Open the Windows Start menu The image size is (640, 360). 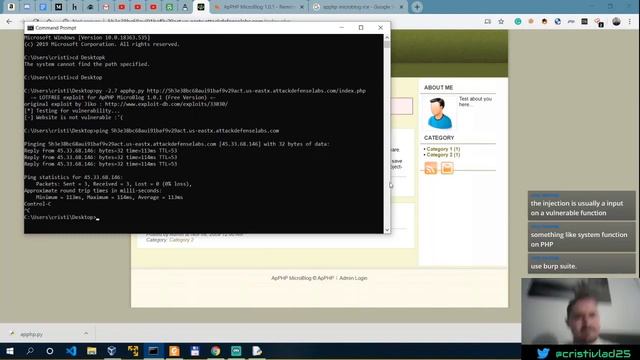[9, 351]
